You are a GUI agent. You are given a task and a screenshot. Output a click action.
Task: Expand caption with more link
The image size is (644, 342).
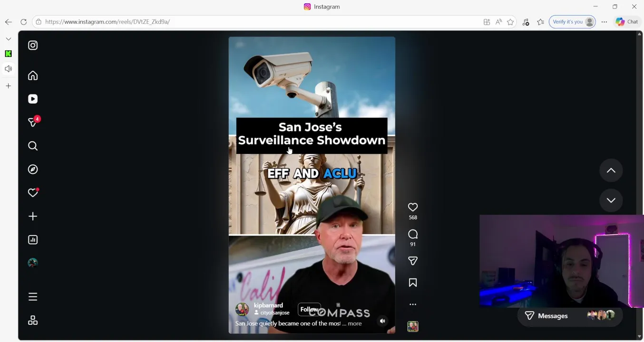point(355,323)
